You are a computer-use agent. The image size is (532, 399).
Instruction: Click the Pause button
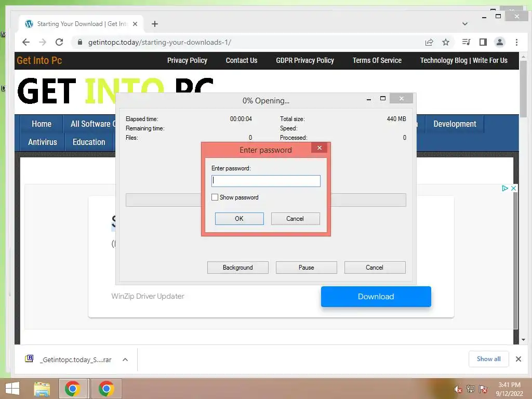307,268
